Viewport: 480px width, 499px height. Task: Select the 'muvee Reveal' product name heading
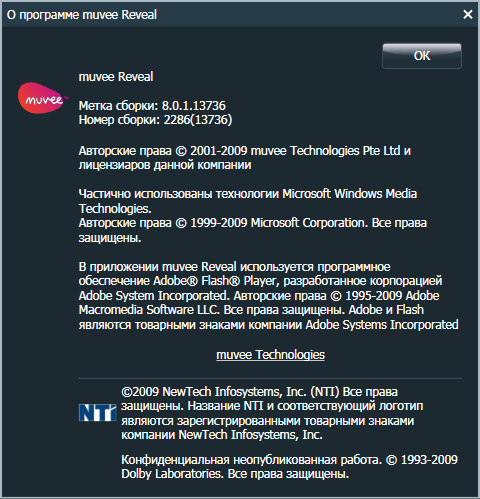[116, 77]
